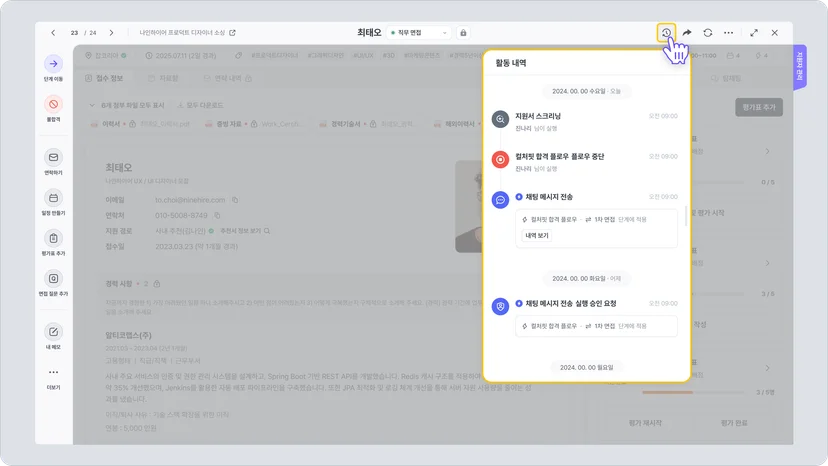Screen dimensions: 828x466
Task: Select the 연락 내역 tab
Action: [228, 78]
